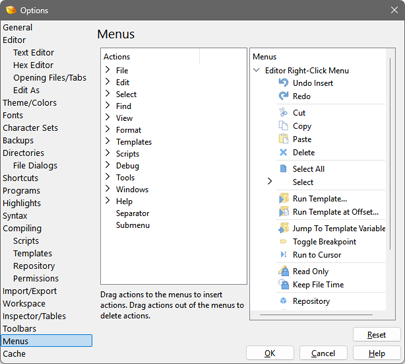Viewport: 405px width, 364px height.
Task: Click the Actions column header
Action: 117,56
